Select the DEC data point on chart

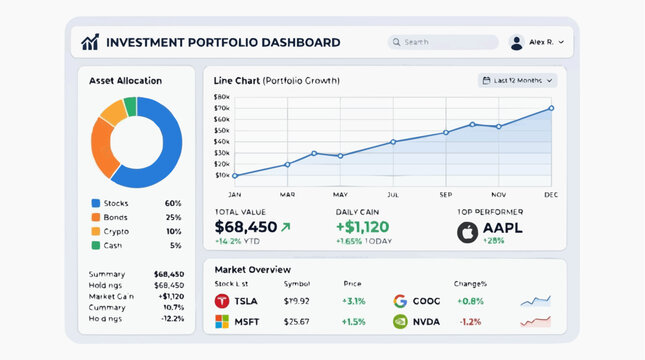coord(551,108)
